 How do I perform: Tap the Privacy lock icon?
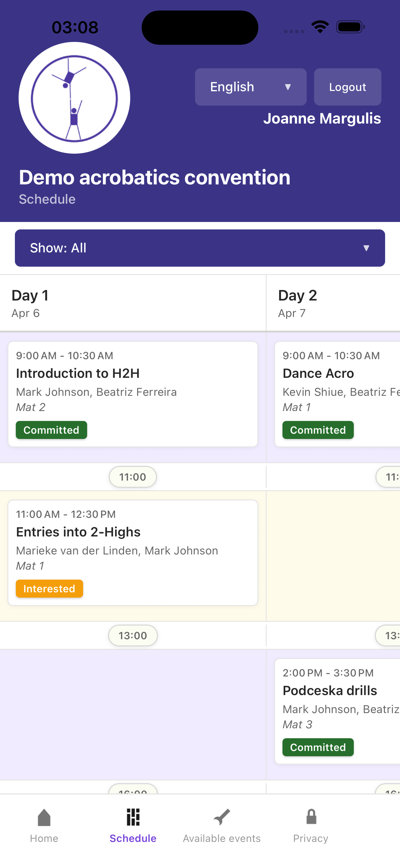(311, 817)
